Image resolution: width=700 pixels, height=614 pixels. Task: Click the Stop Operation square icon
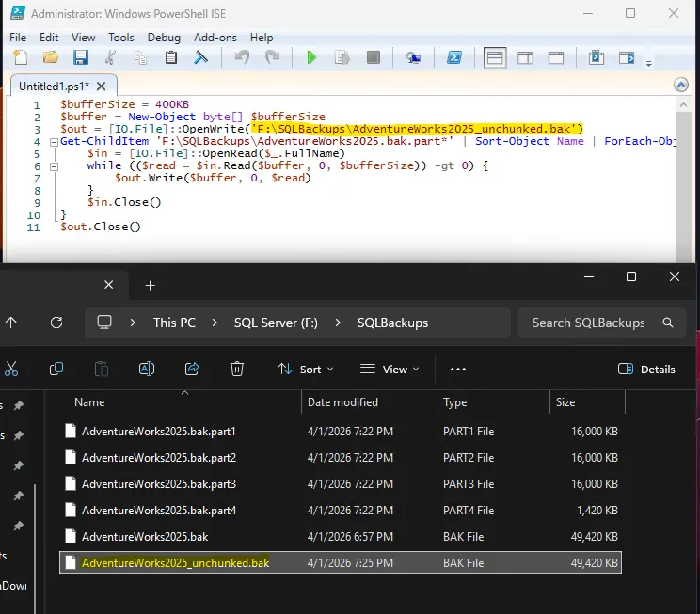(x=374, y=57)
